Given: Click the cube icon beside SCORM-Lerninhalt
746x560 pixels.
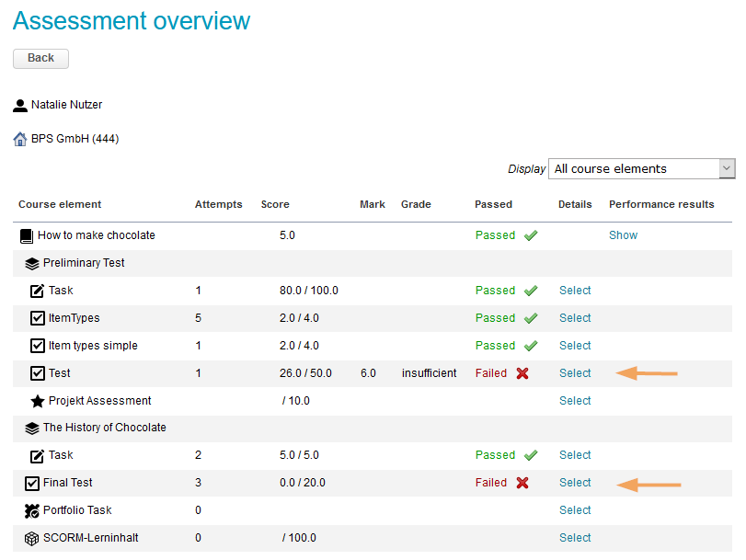Looking at the screenshot, I should [x=32, y=538].
